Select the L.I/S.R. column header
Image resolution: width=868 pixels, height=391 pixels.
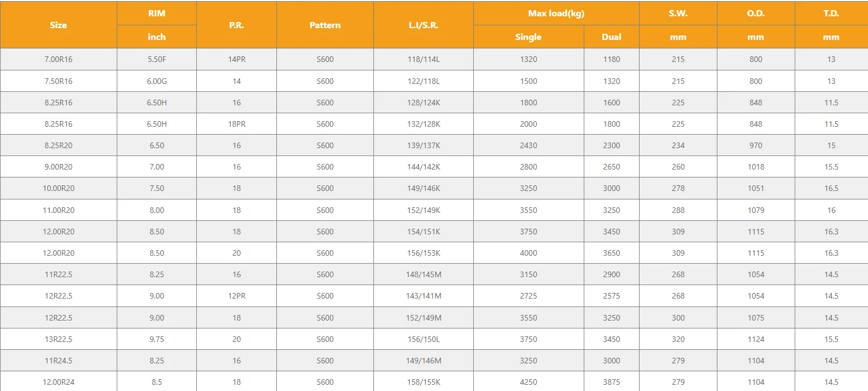pyautogui.click(x=423, y=25)
